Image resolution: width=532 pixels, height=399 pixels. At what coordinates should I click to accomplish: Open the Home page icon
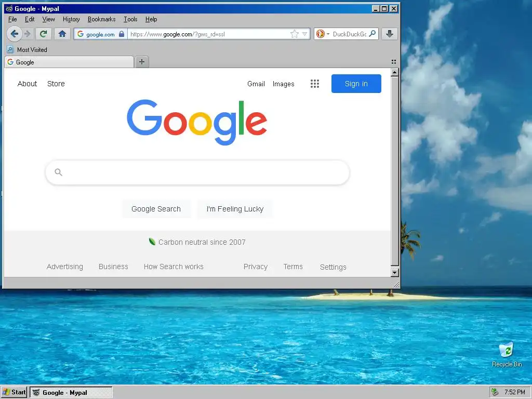coord(62,34)
